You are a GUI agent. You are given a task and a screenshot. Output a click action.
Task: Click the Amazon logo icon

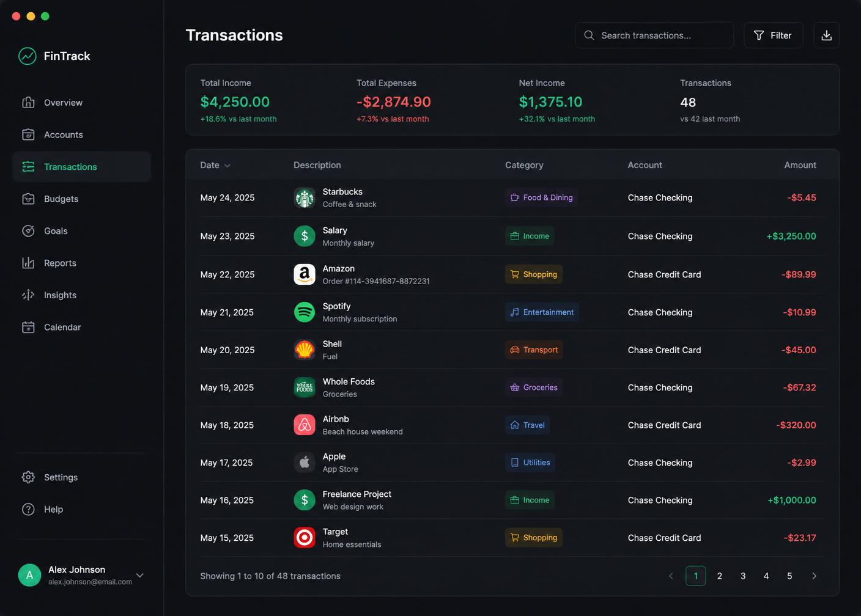pos(305,274)
